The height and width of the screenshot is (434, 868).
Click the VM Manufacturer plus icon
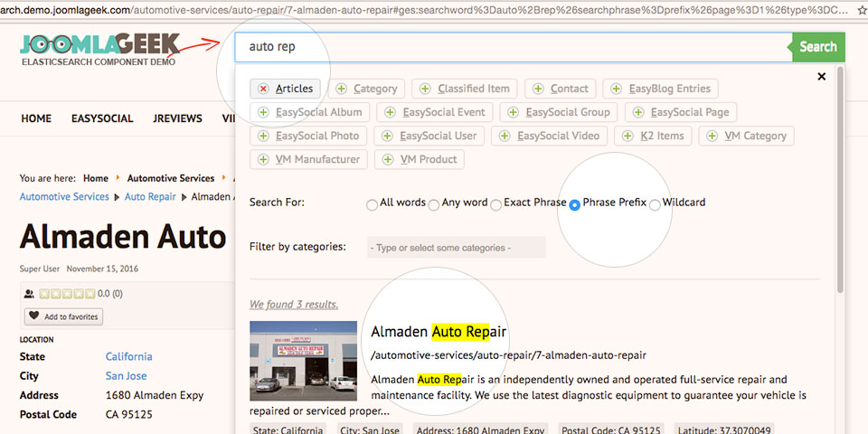[x=263, y=160]
